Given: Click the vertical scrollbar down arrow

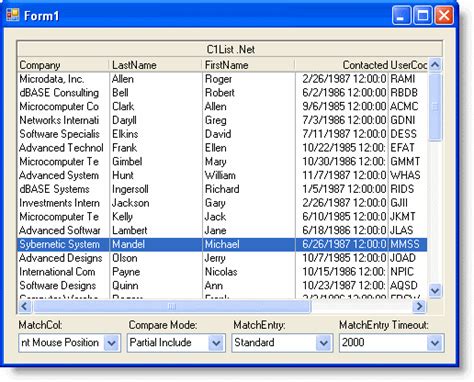Looking at the screenshot, I should click(435, 291).
